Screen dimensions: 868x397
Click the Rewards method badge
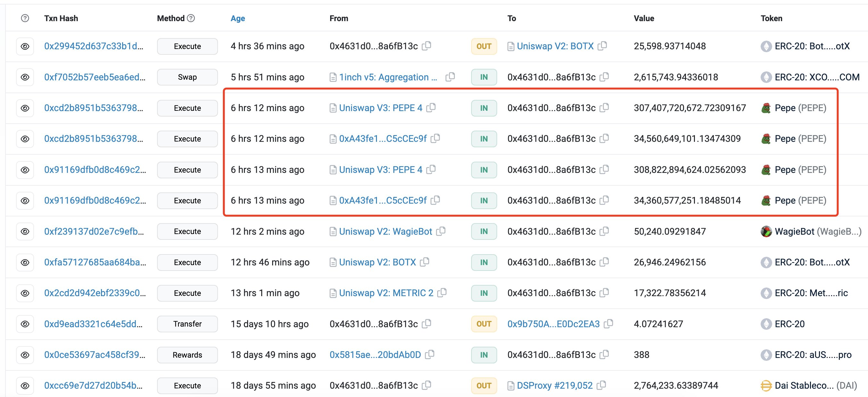187,355
